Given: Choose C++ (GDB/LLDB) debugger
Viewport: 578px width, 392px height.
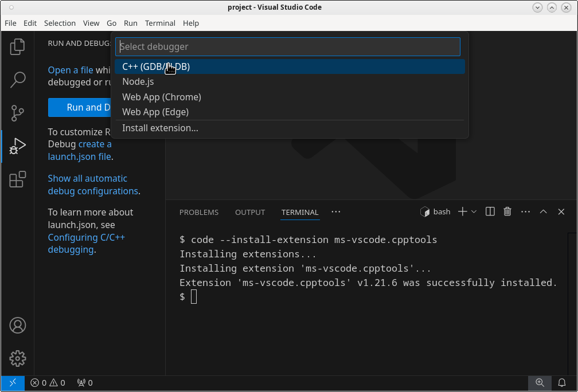Looking at the screenshot, I should (290, 66).
